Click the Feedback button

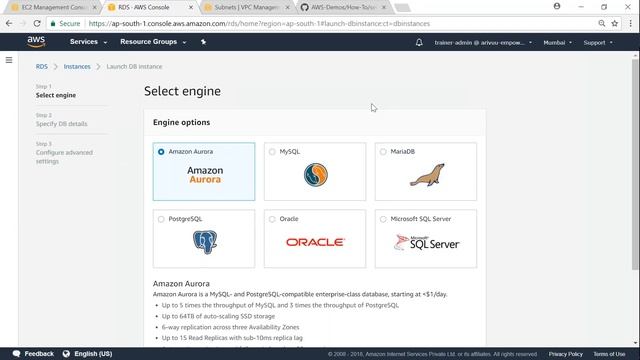pos(33,354)
